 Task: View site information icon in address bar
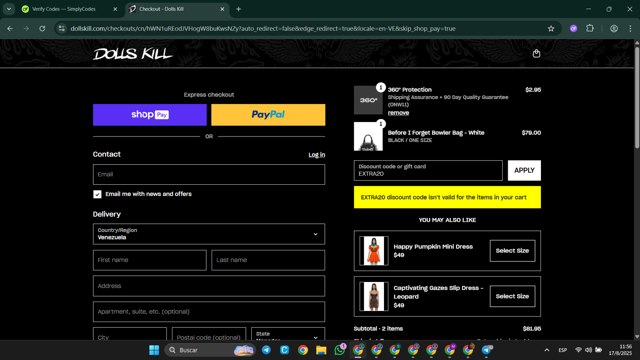[x=62, y=29]
